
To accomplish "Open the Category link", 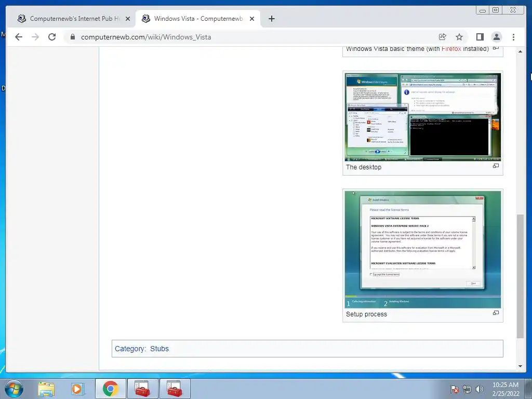I will [129, 349].
